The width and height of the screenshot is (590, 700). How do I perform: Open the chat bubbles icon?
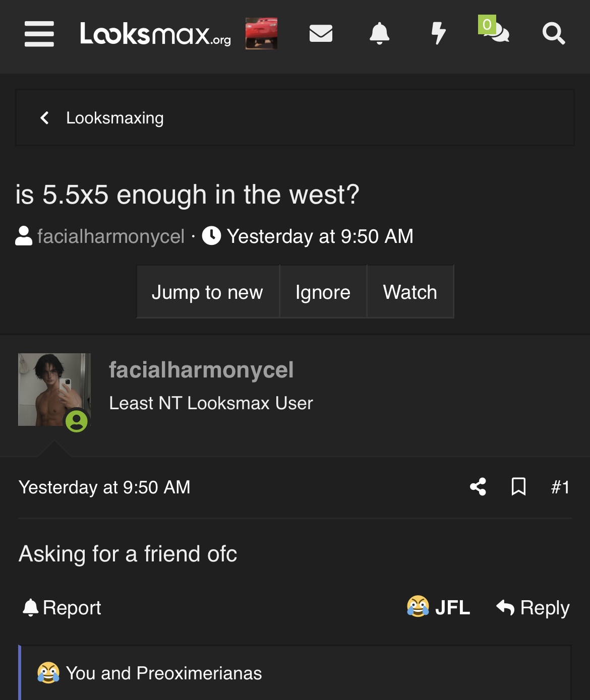[x=494, y=30]
